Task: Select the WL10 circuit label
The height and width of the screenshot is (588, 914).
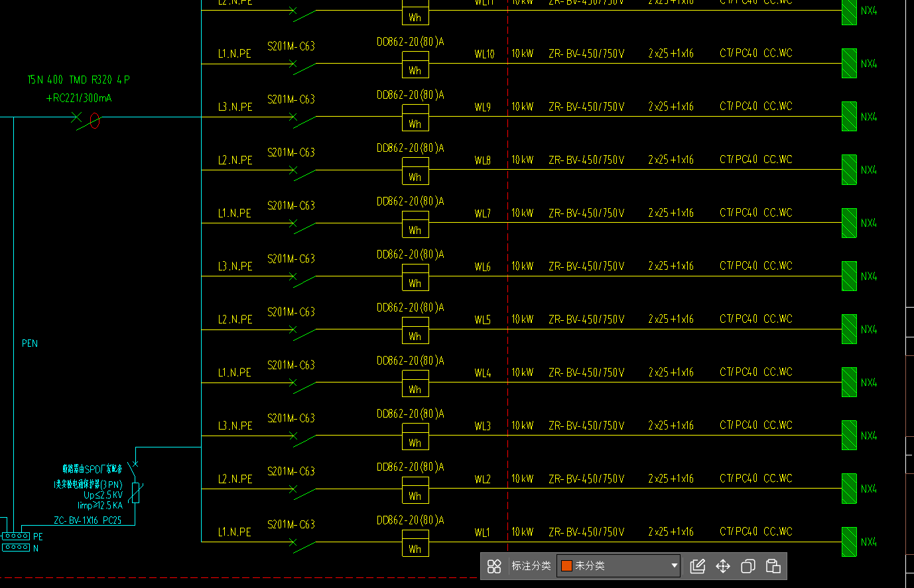Action: point(484,54)
